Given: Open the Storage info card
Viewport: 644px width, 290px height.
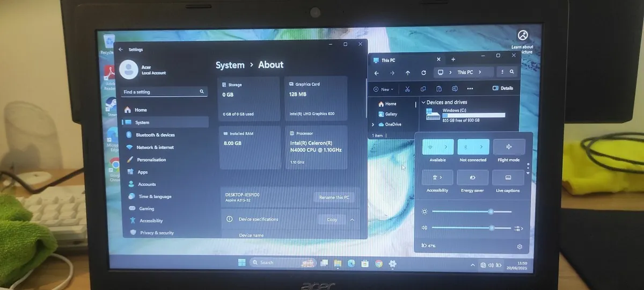Looking at the screenshot, I should tap(248, 99).
